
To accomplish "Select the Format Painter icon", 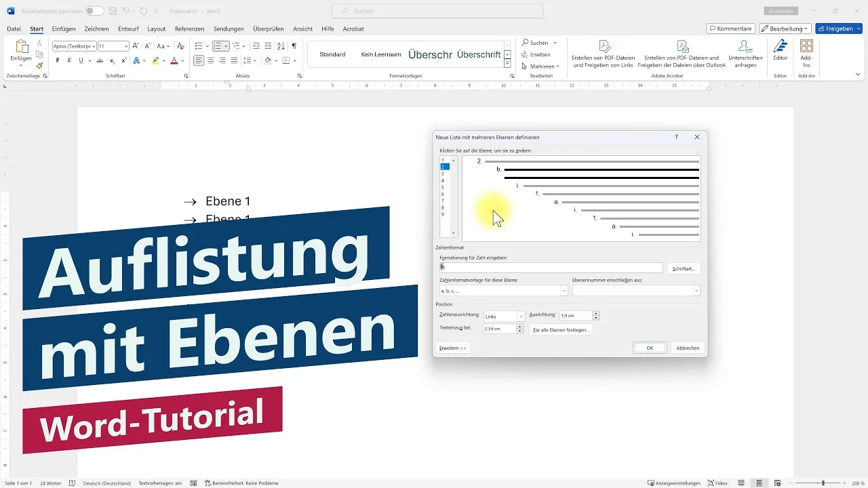I will click(x=39, y=65).
